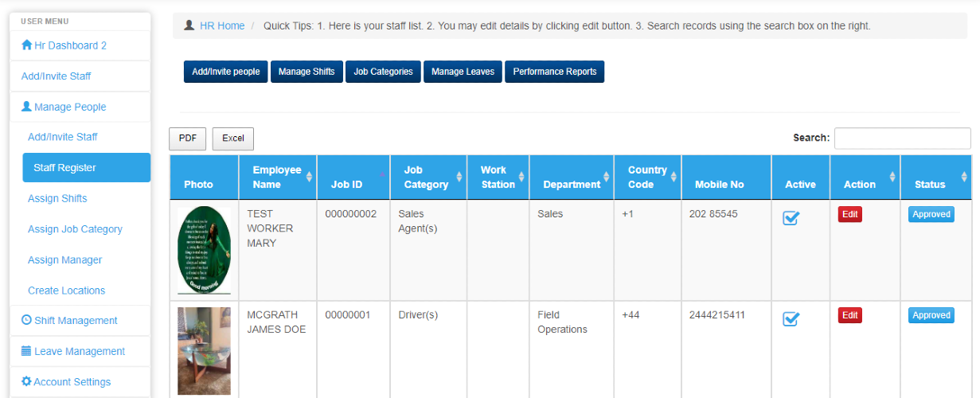Click Approved status for MCGRATH JAMES DOE

[931, 315]
